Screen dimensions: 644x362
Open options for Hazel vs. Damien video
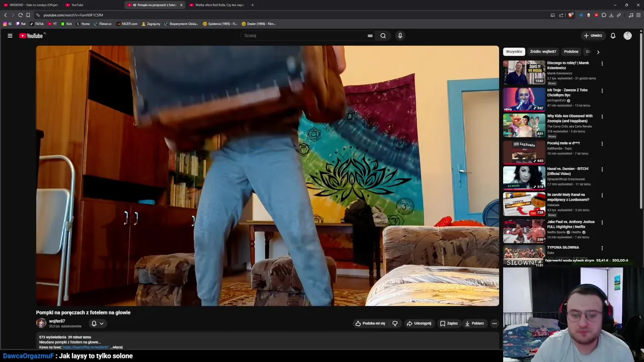(x=602, y=169)
